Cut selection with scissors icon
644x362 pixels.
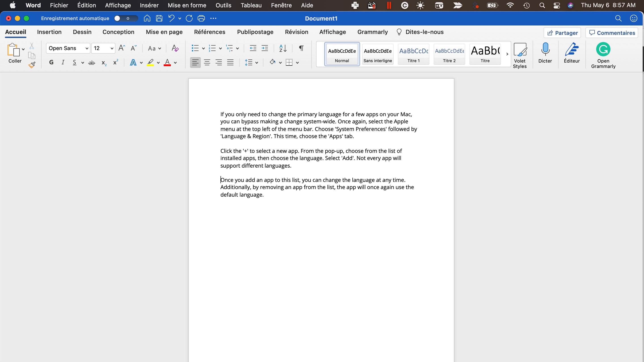tap(32, 46)
